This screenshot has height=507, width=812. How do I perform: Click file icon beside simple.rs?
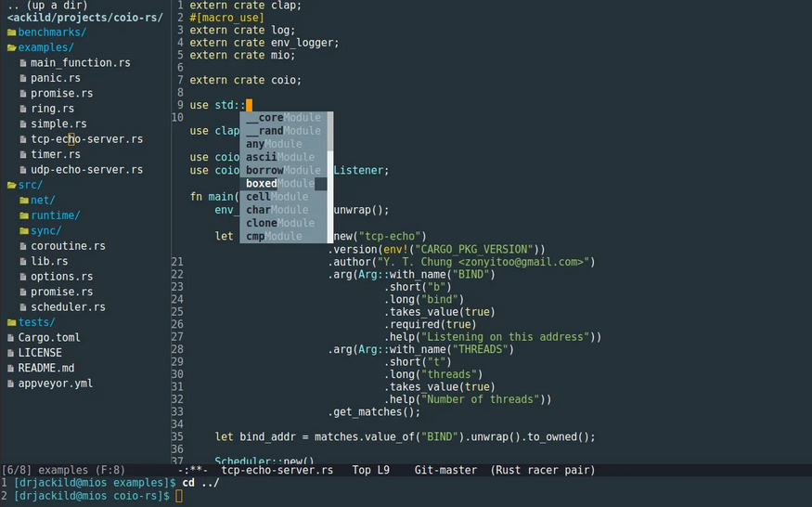23,124
